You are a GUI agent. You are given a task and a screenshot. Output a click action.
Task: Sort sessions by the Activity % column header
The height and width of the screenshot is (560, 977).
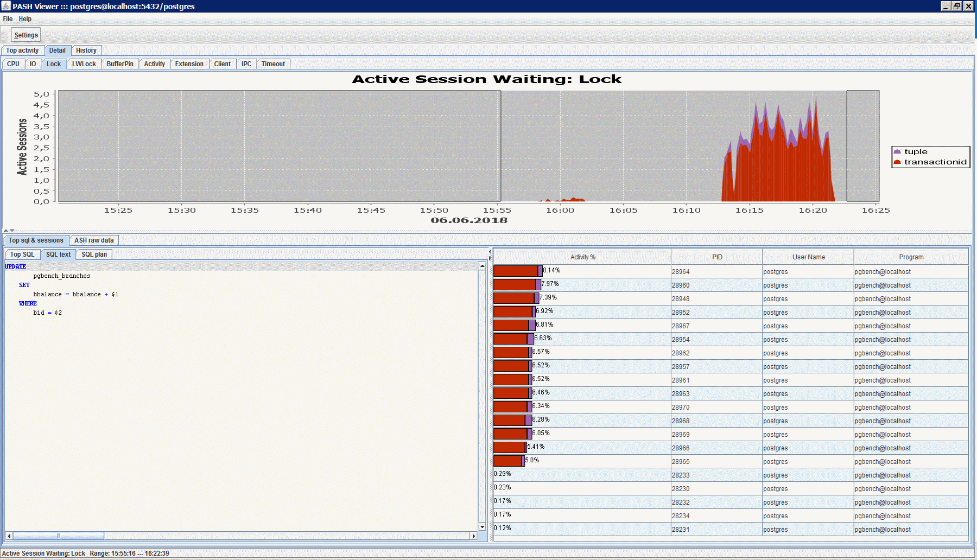[582, 257]
